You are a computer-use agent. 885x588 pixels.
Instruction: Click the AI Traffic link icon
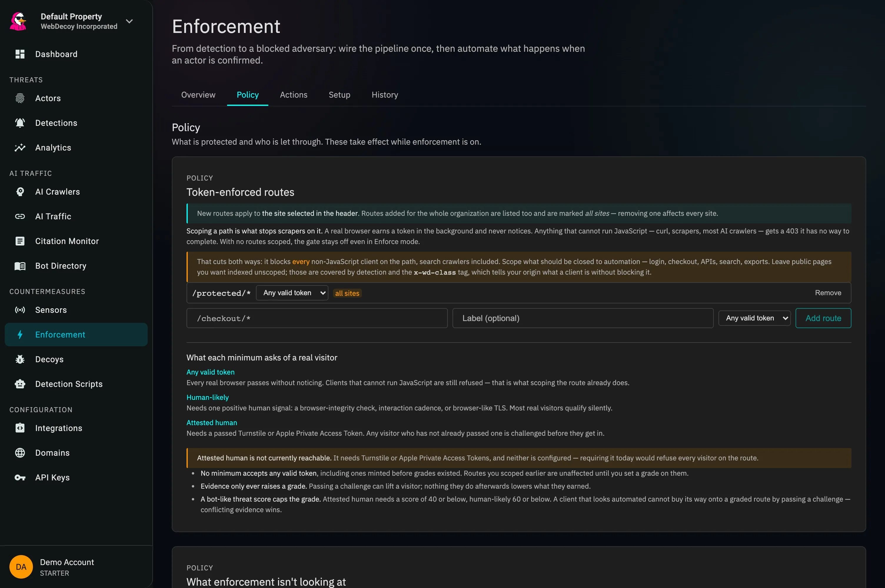tap(20, 216)
